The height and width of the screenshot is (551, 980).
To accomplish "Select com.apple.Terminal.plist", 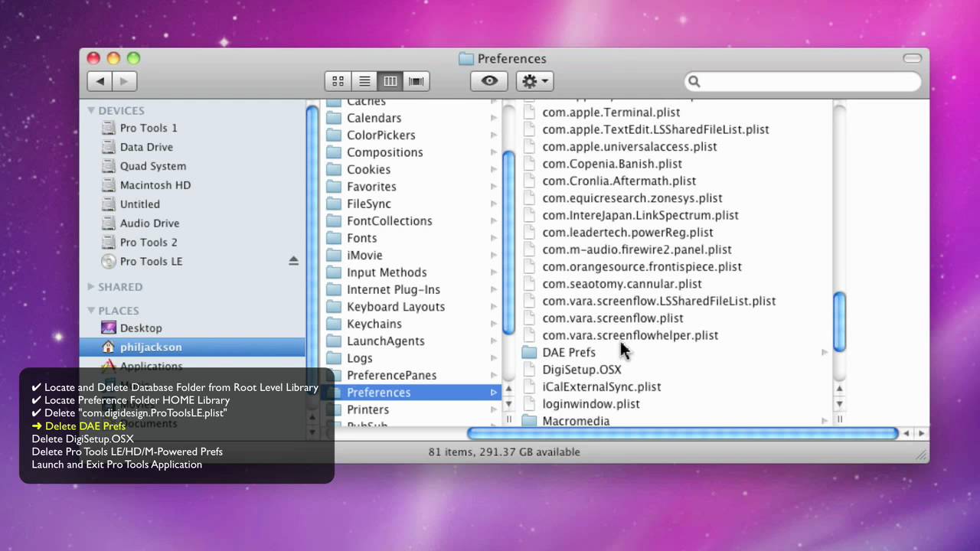I will pyautogui.click(x=610, y=112).
